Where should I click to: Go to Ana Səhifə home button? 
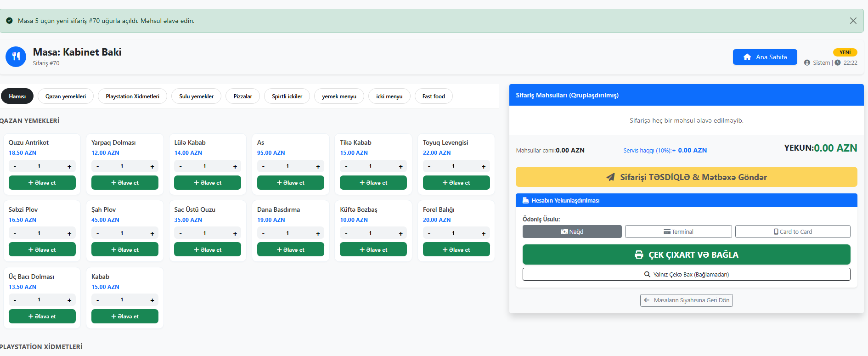pos(765,57)
